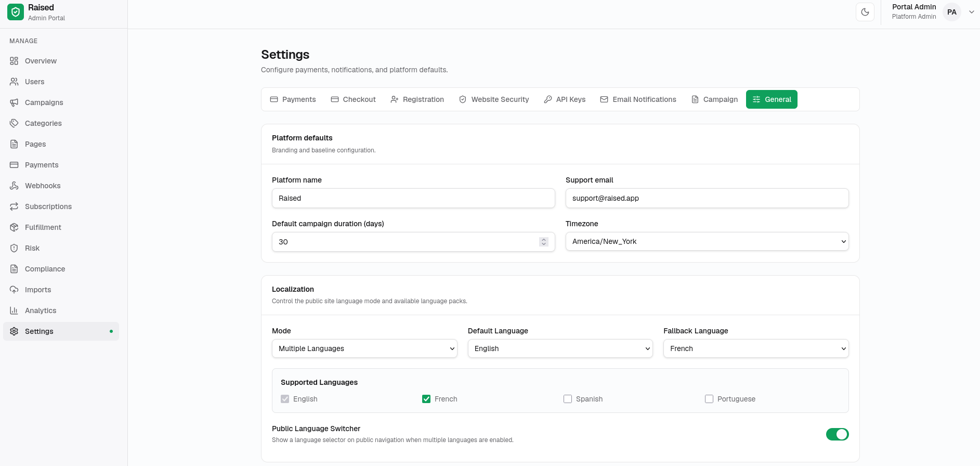Open Analytics from the sidebar
Image resolution: width=980 pixels, height=466 pixels.
[61, 310]
